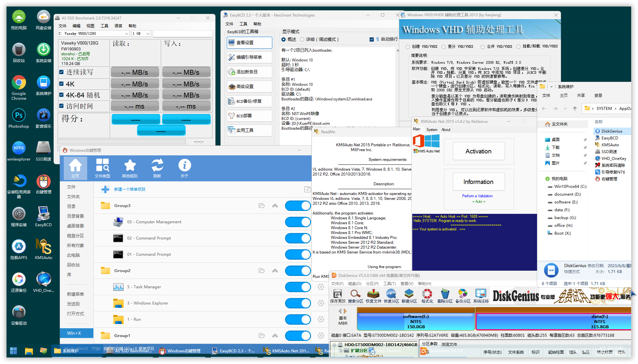The height and width of the screenshot is (364, 638).
Task: Open the 还原备份 desktop icon
Action: tap(19, 282)
